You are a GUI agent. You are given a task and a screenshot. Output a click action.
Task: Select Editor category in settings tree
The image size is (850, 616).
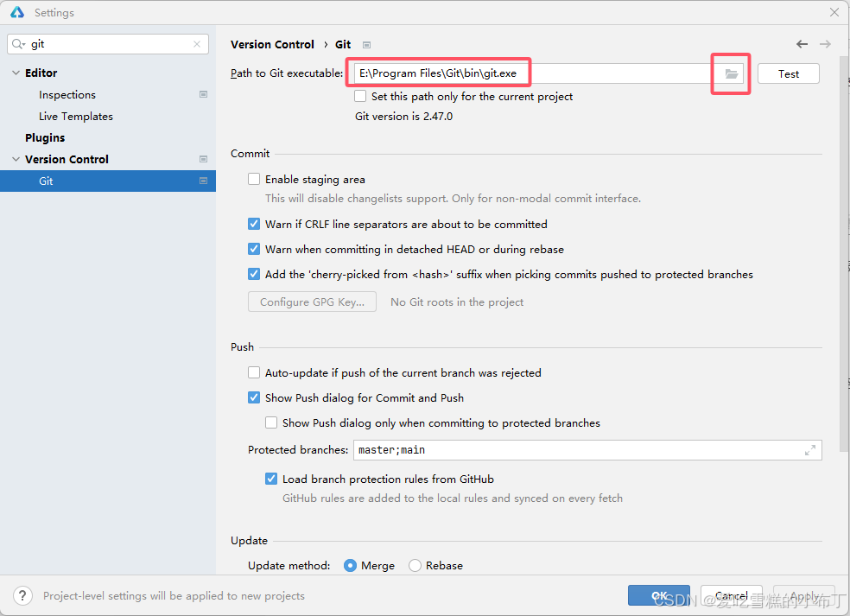(41, 73)
